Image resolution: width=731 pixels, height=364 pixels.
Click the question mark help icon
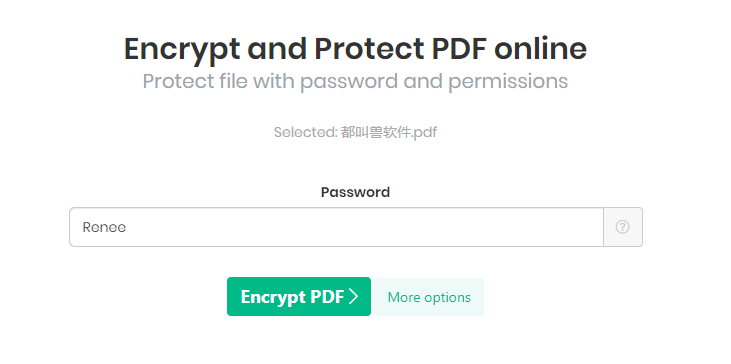tap(622, 227)
